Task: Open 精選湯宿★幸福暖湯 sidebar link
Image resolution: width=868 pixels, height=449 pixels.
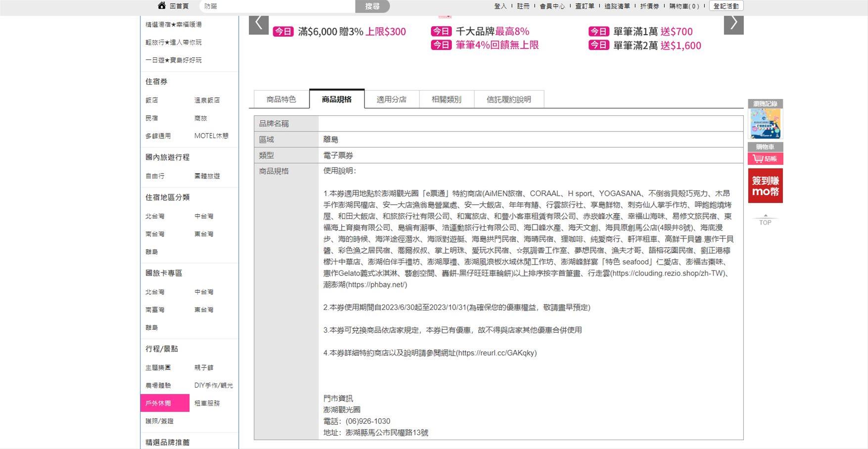Action: 174,24
